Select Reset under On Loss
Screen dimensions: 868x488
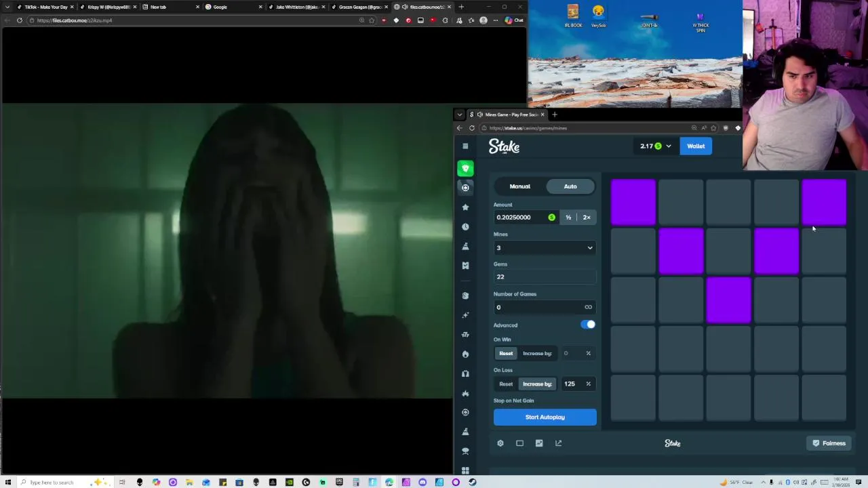pos(506,384)
